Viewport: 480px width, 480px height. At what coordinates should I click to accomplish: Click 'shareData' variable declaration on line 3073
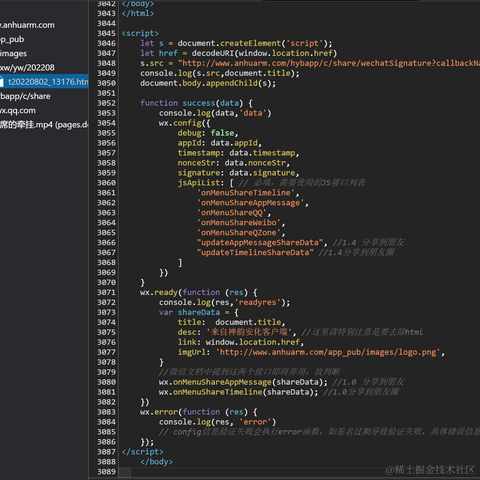(199, 312)
